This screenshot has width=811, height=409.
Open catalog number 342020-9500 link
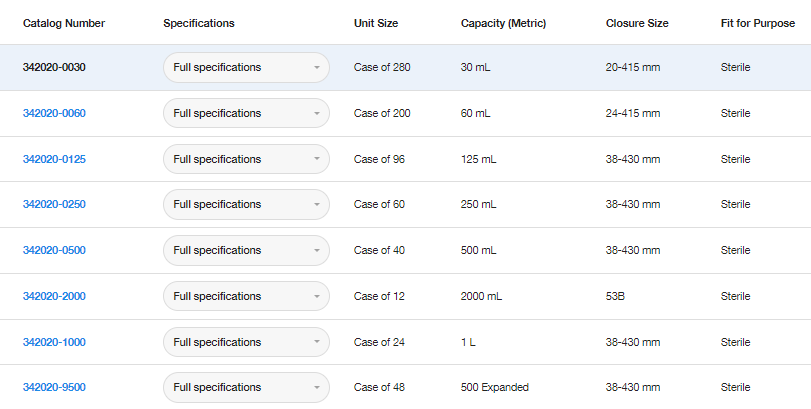click(x=54, y=387)
